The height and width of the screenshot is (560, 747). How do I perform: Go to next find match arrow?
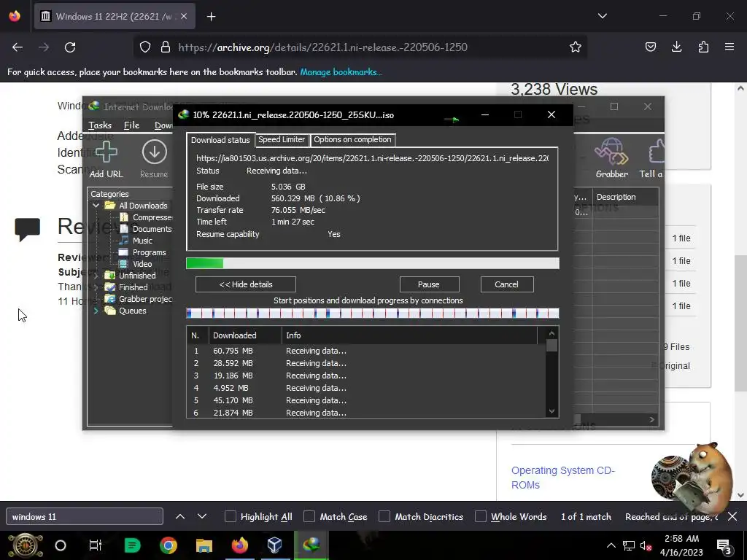click(x=202, y=516)
